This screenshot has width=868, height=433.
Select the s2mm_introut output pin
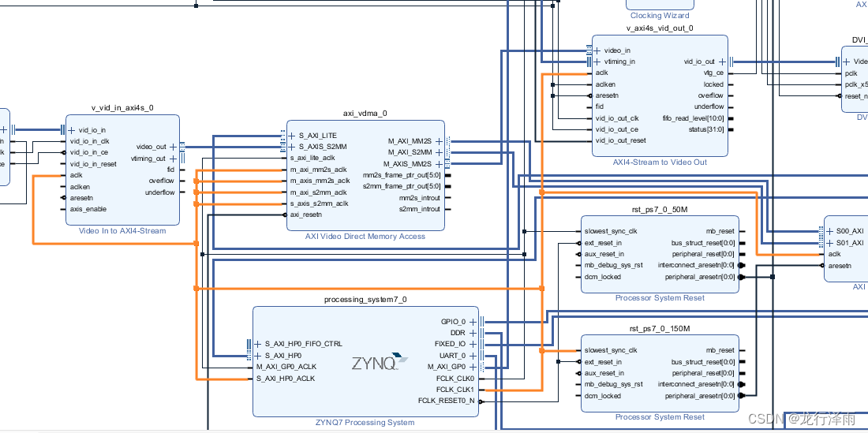click(x=420, y=209)
